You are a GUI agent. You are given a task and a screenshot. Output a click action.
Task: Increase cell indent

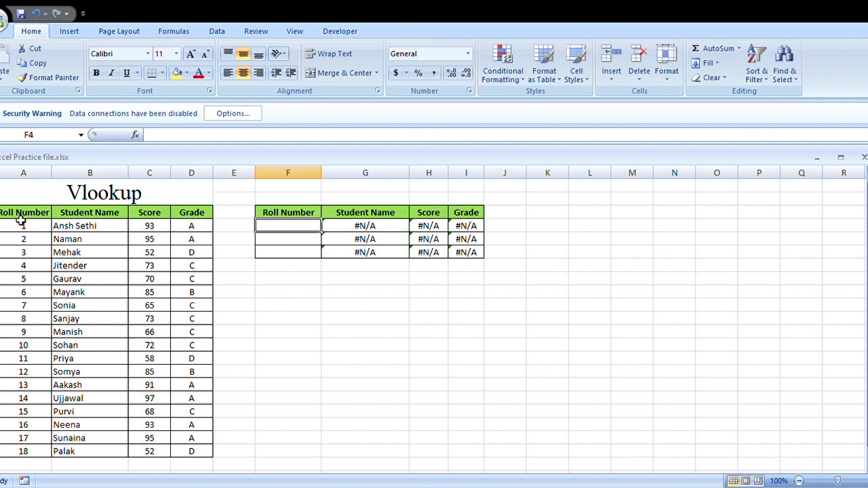291,73
